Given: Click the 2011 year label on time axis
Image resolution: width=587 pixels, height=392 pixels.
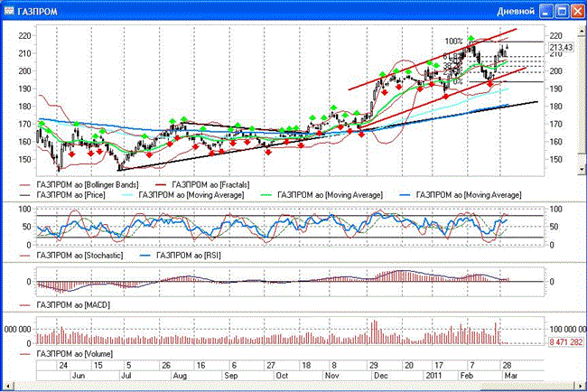Looking at the screenshot, I should point(433,376).
